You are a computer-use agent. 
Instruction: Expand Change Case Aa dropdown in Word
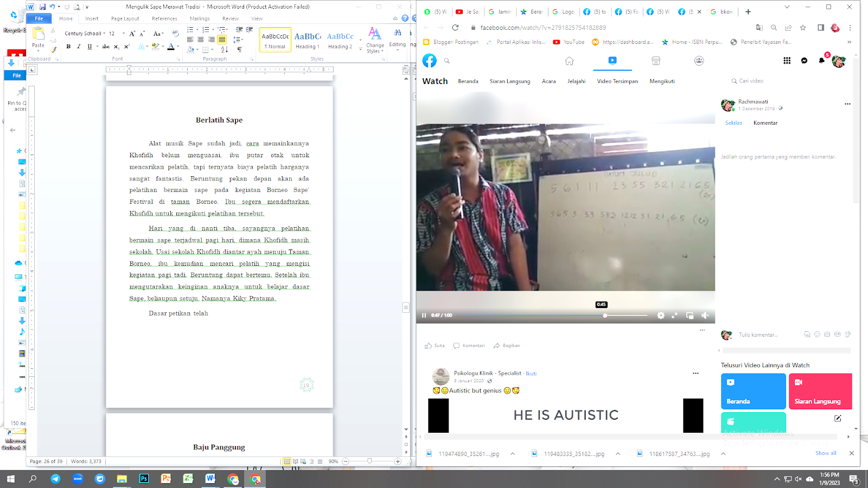pos(158,34)
